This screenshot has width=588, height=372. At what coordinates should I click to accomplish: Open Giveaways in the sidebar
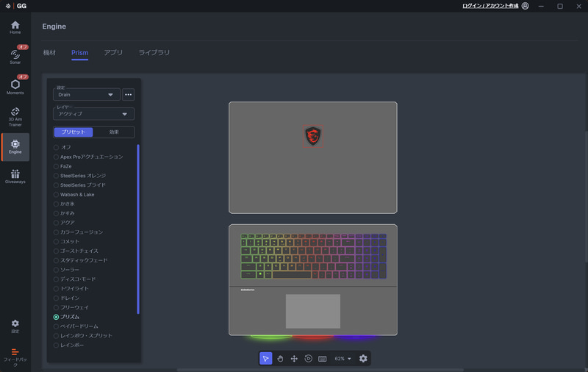tap(15, 176)
